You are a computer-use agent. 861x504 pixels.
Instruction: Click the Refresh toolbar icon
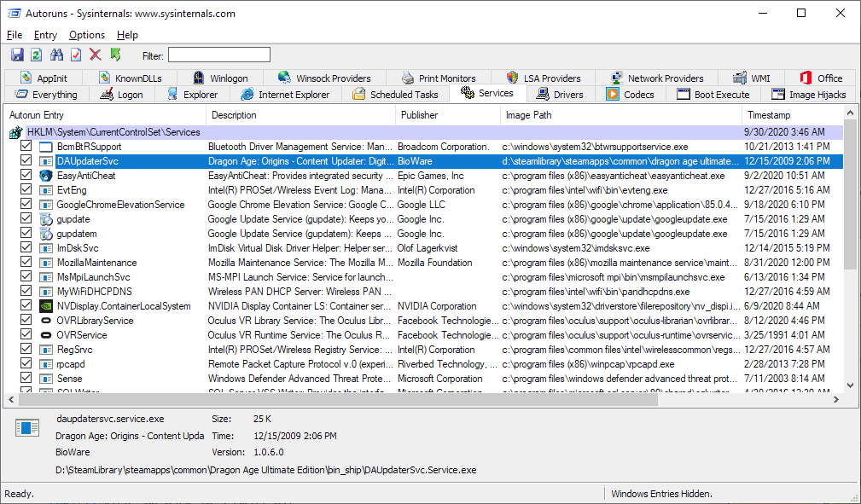(x=37, y=55)
